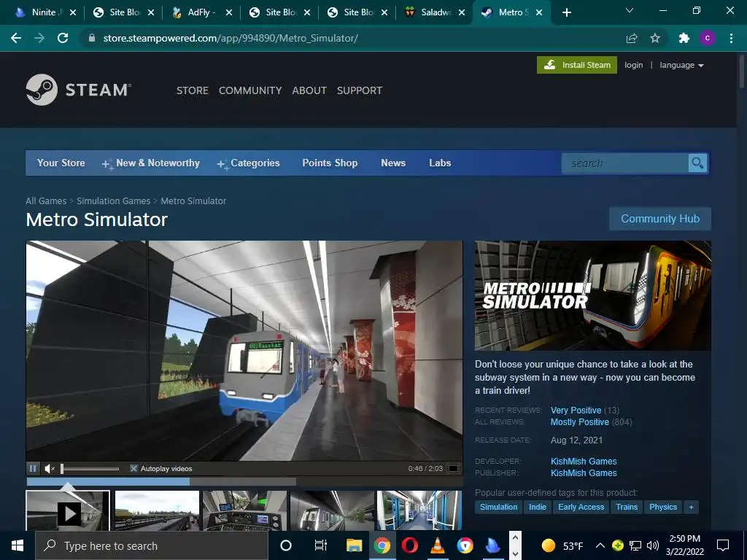Screen dimensions: 747x560
Task: Open STORE in Steam top menu
Action: coord(193,90)
